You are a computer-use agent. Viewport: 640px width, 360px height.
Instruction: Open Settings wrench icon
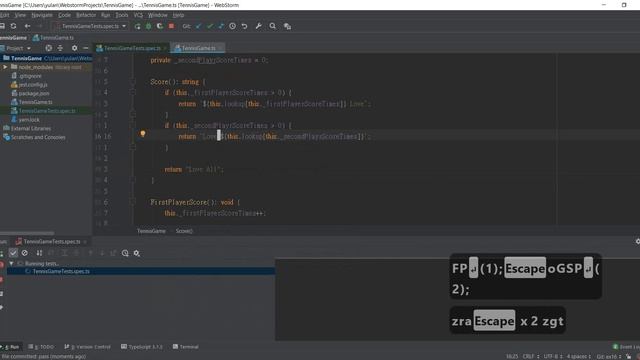(x=258, y=26)
